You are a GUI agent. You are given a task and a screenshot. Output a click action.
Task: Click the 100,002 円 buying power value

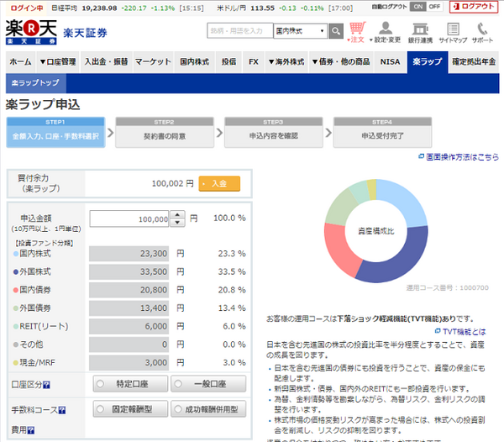(x=172, y=183)
